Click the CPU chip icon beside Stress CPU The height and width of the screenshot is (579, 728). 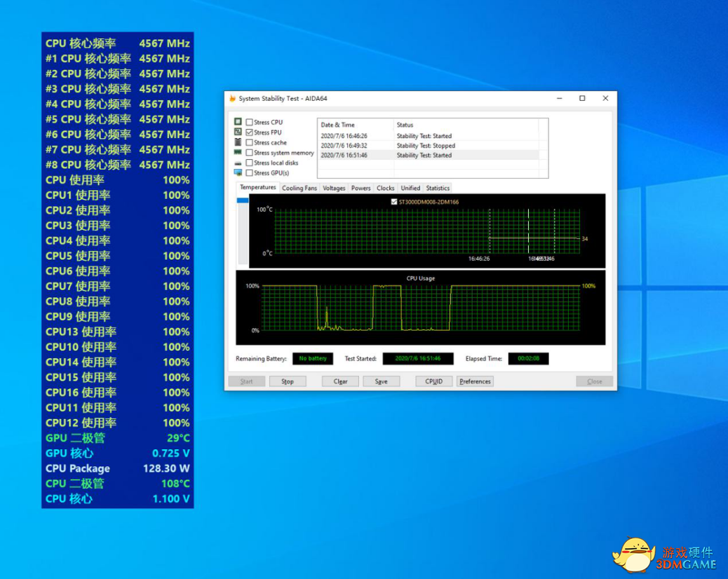coord(238,121)
